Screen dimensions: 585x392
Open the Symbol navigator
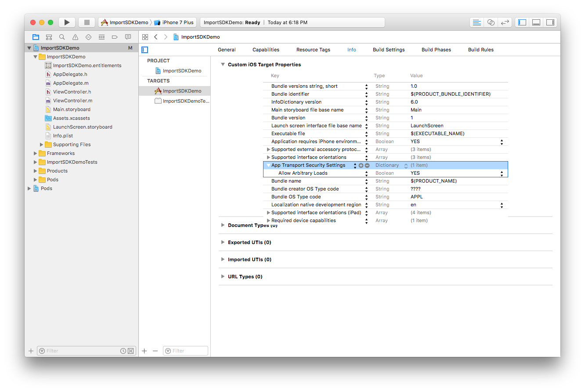coord(49,37)
